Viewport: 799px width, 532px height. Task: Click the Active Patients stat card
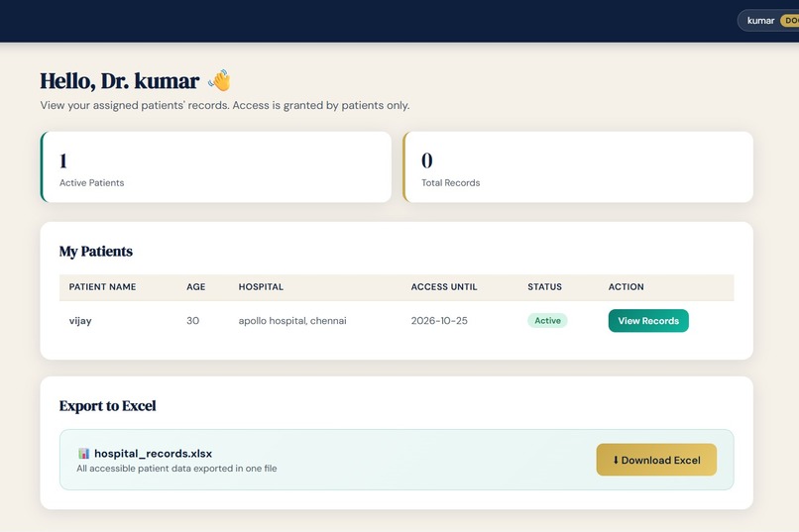coord(216,167)
